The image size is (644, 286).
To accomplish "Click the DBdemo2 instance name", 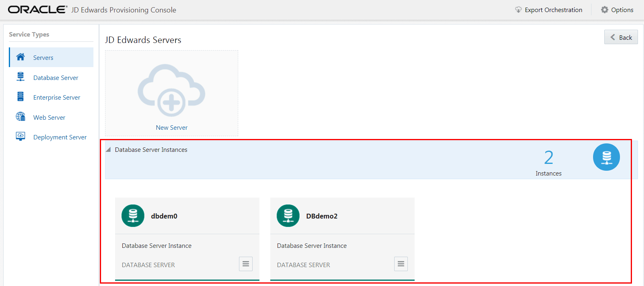I will pyautogui.click(x=322, y=216).
